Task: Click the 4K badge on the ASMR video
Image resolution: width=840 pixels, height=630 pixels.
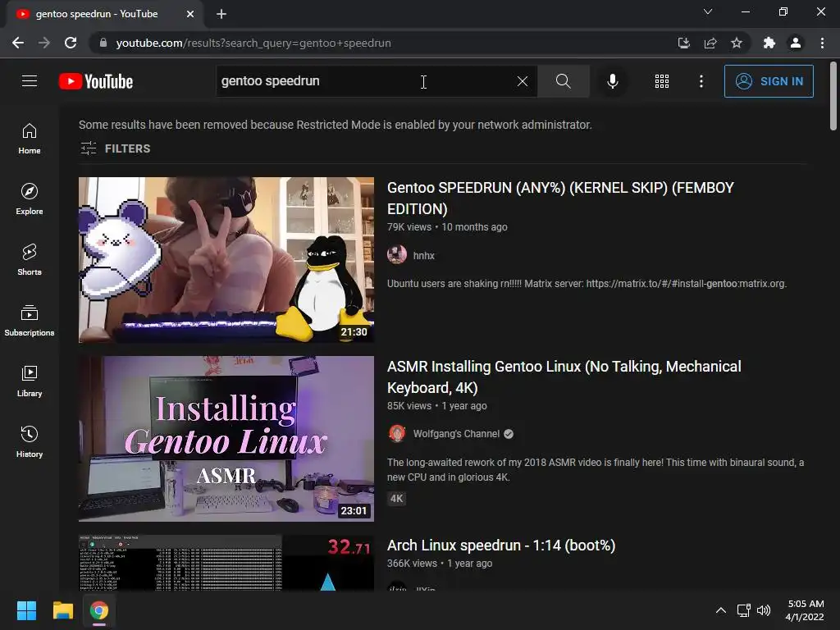Action: point(396,499)
